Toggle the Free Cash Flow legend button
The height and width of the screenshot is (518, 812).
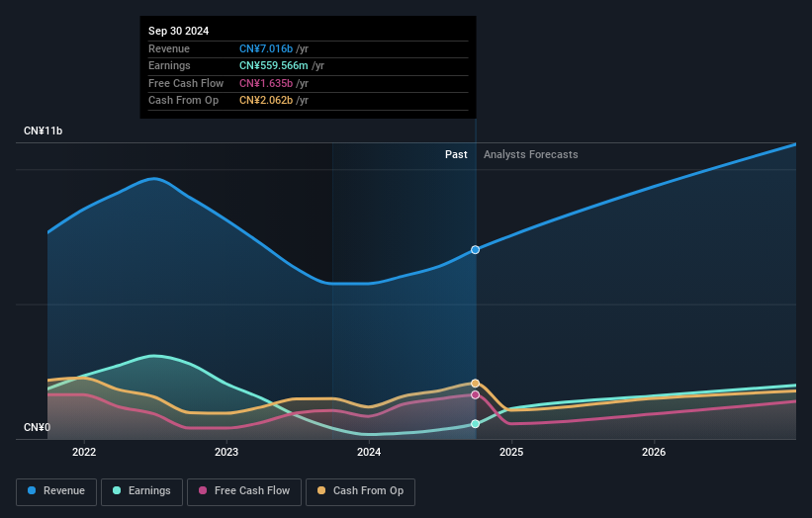click(x=244, y=491)
